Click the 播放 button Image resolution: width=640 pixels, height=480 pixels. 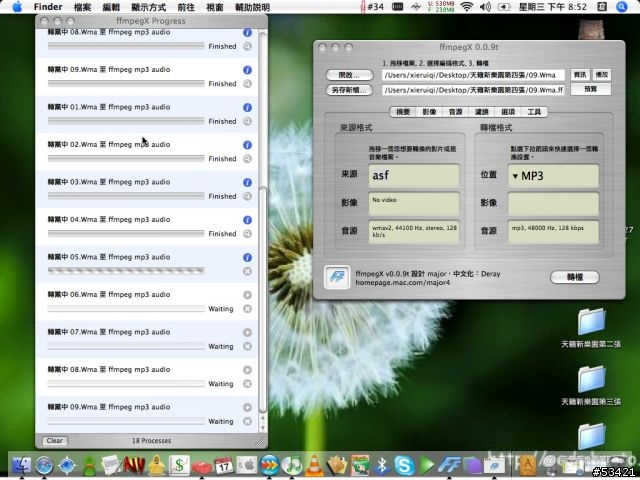tap(602, 75)
